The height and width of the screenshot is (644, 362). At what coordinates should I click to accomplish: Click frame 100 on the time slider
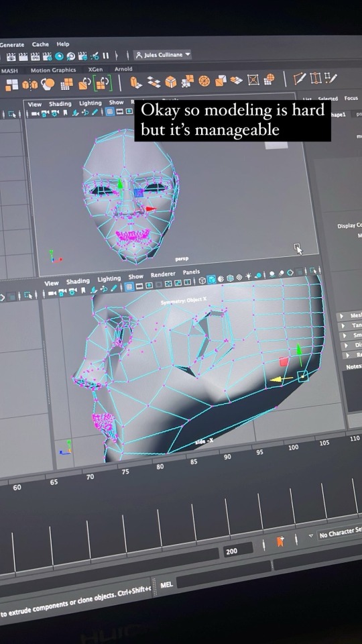[x=293, y=447]
